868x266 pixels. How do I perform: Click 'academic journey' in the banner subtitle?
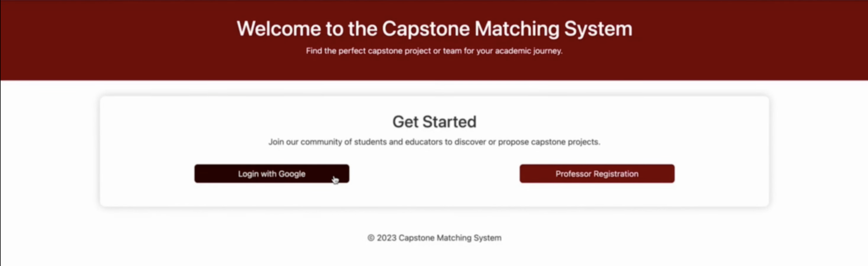tap(529, 51)
